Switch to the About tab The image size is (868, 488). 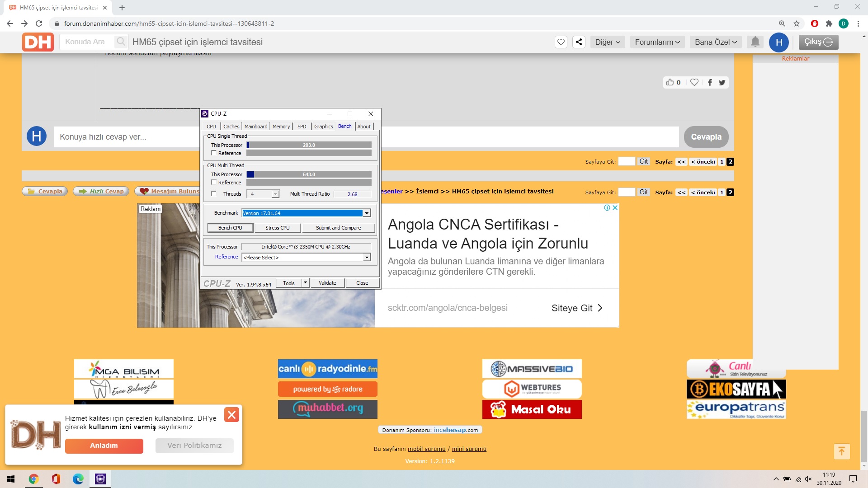364,127
